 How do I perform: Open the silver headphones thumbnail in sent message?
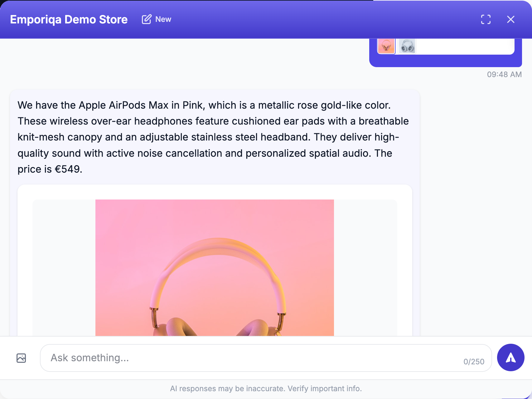click(x=407, y=46)
